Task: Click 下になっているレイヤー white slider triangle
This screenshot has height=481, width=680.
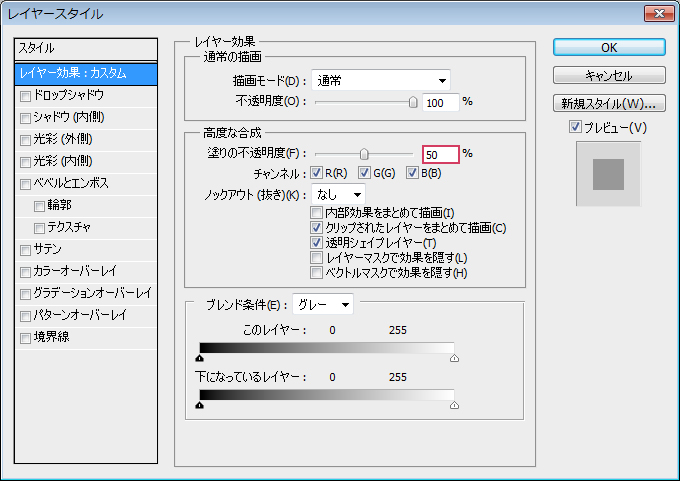Action: 454,405
